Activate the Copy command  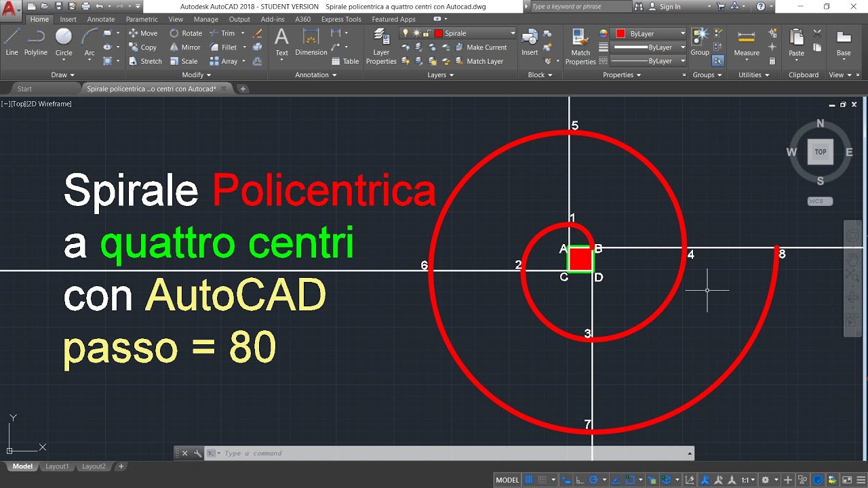pos(143,47)
